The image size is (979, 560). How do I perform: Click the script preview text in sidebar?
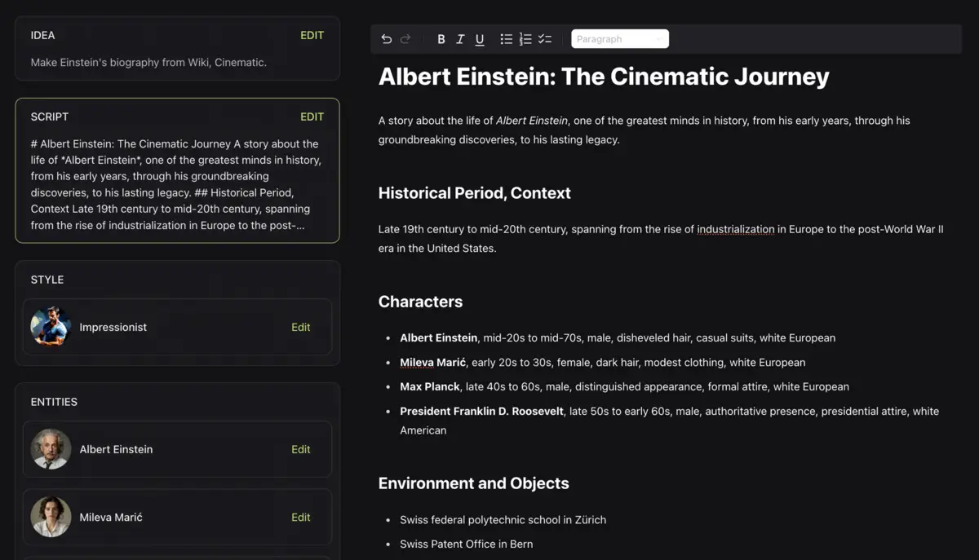176,184
